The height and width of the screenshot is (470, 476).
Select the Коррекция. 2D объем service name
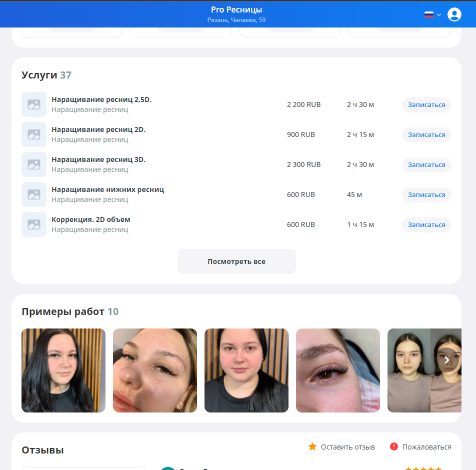coord(91,219)
